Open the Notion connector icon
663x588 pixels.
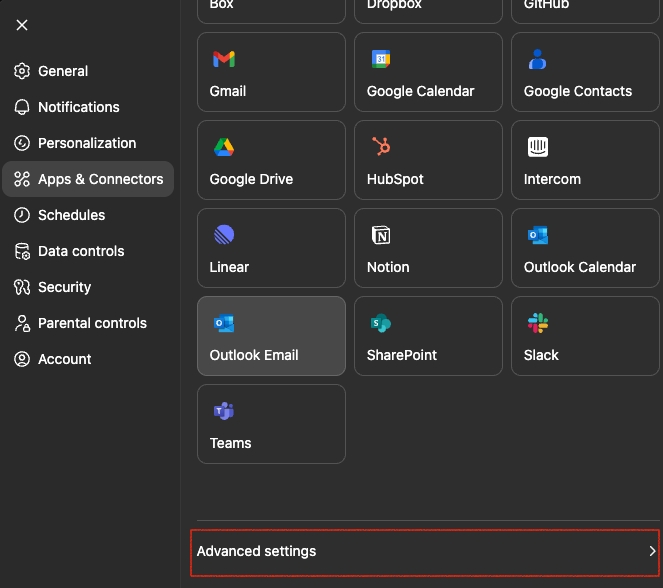click(x=381, y=236)
